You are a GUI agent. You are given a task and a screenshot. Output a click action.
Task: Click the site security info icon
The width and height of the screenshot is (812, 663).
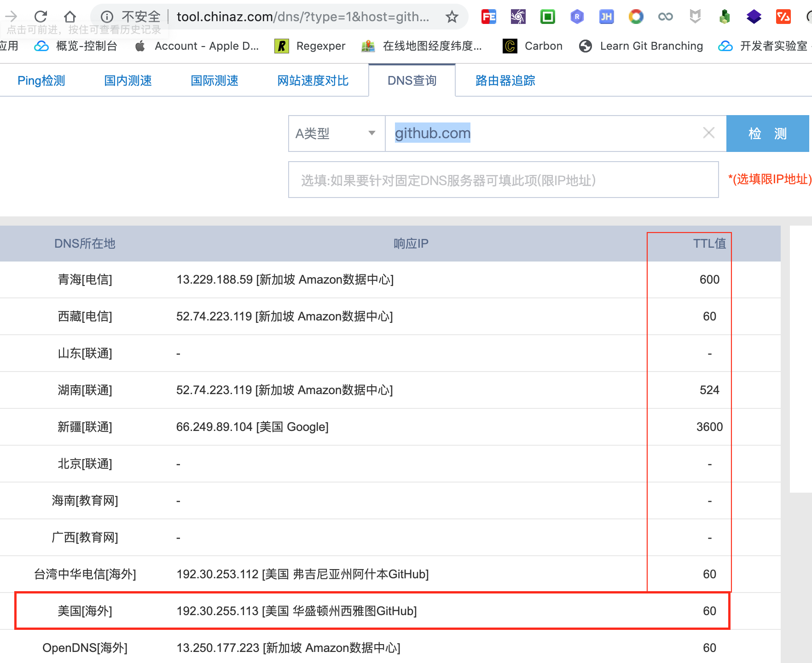[107, 17]
